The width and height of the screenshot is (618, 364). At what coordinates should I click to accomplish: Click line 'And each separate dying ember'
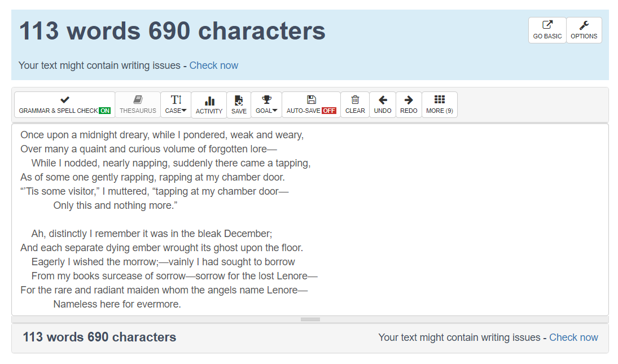coord(161,248)
